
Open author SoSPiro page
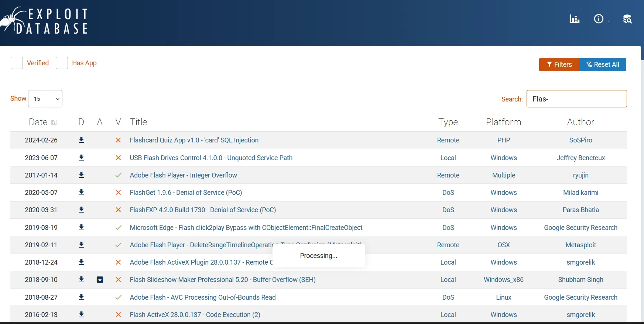pos(581,140)
